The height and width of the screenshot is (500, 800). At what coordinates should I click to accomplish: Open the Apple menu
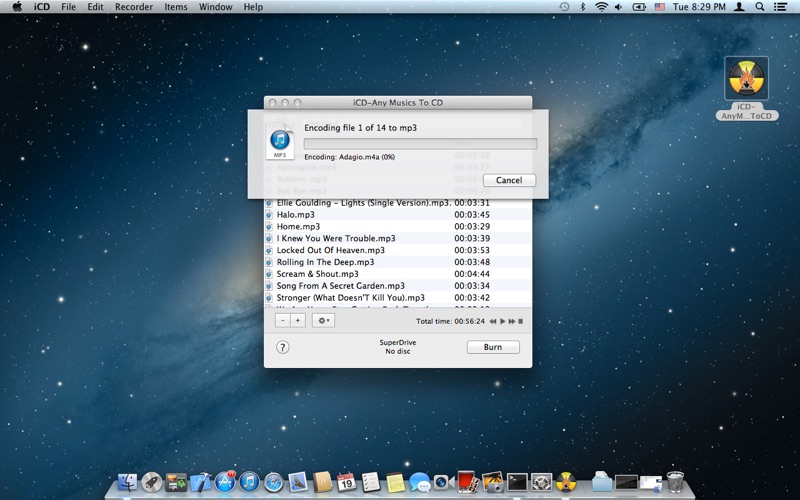[17, 7]
